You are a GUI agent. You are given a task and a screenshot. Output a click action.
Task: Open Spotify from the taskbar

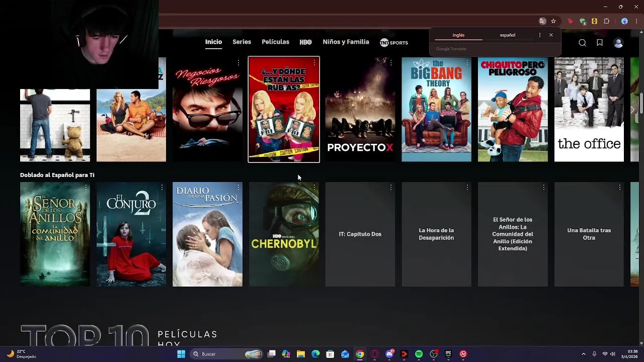419,354
